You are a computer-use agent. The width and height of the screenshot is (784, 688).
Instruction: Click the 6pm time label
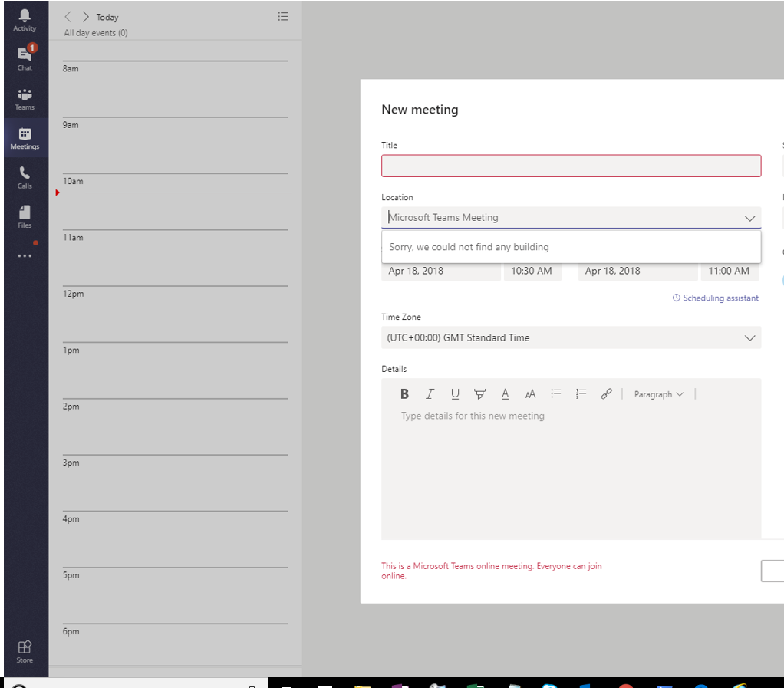pos(71,631)
